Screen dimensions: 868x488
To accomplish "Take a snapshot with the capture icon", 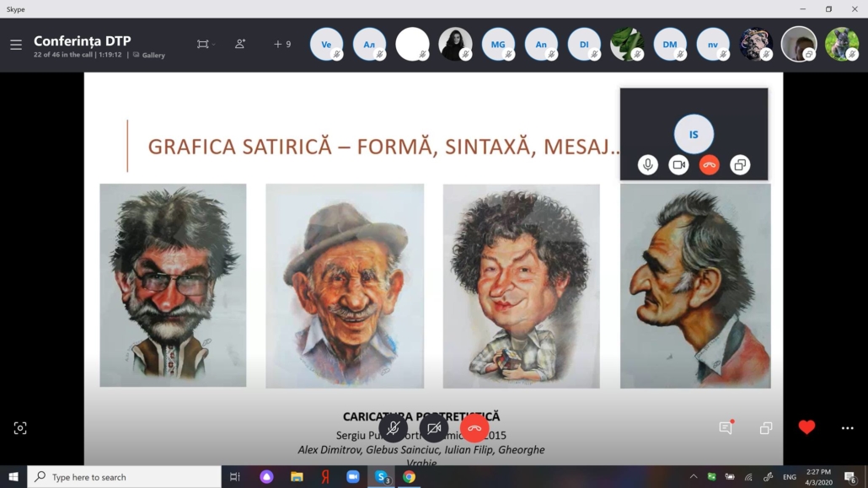I will pos(20,428).
